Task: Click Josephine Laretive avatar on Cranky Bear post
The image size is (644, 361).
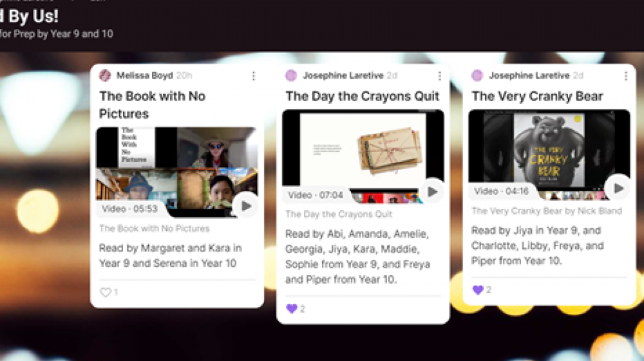Action: [x=477, y=75]
